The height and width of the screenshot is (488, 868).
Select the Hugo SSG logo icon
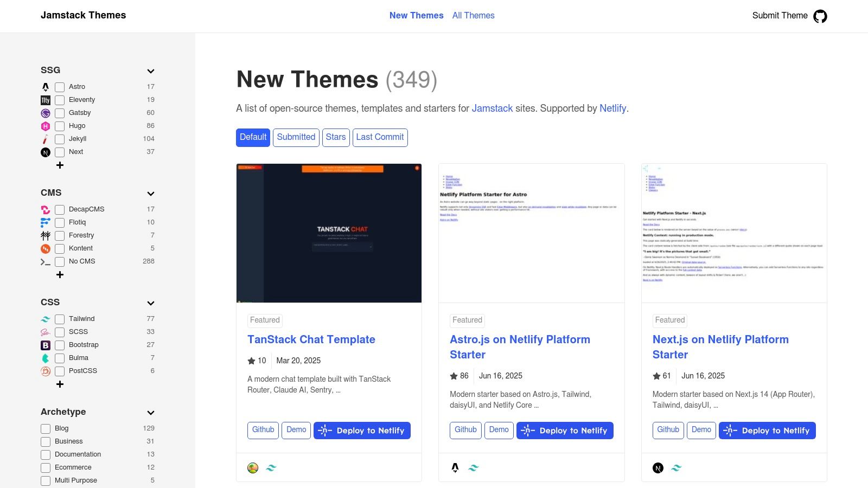point(46,126)
